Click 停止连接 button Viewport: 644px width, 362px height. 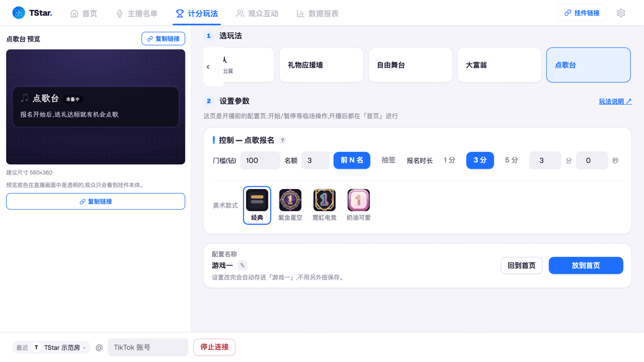214,347
